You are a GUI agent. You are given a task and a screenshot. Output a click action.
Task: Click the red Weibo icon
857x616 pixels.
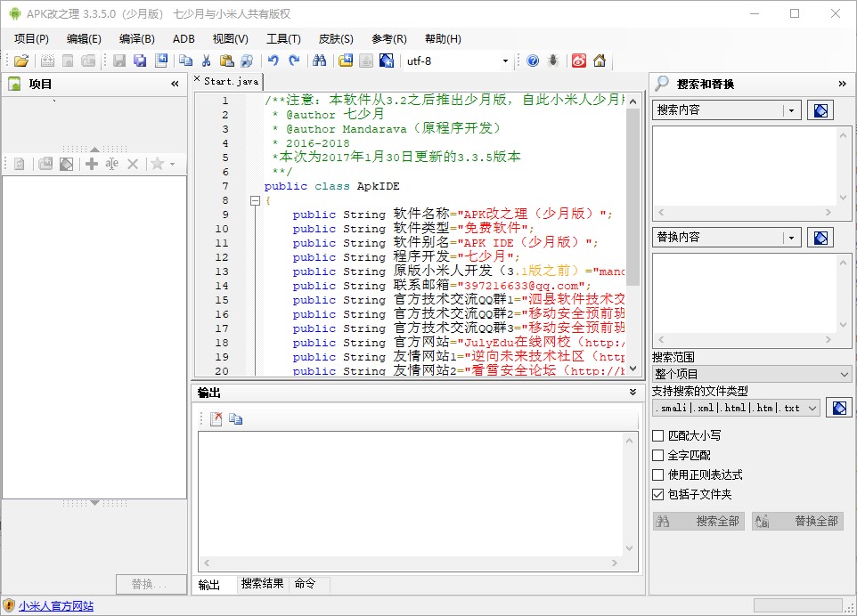click(579, 61)
